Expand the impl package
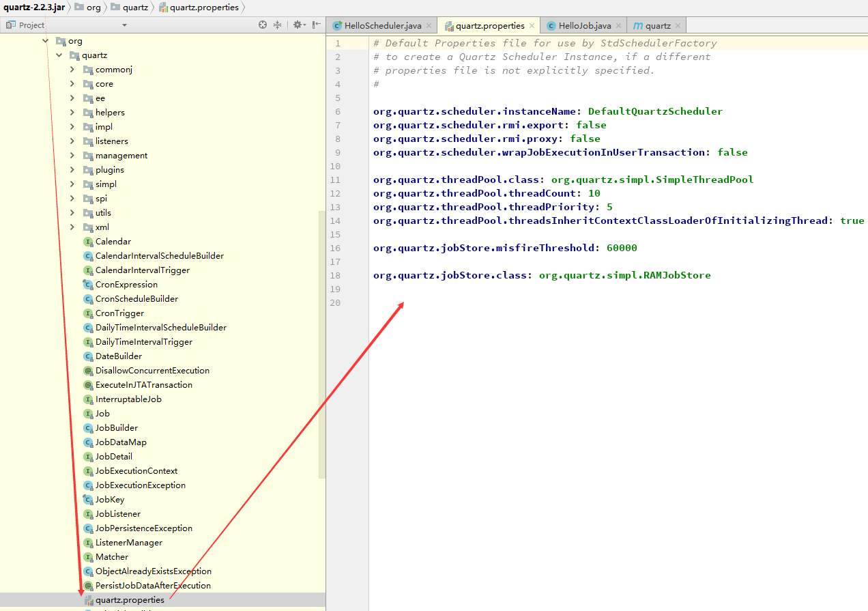868x611 pixels. pos(72,127)
